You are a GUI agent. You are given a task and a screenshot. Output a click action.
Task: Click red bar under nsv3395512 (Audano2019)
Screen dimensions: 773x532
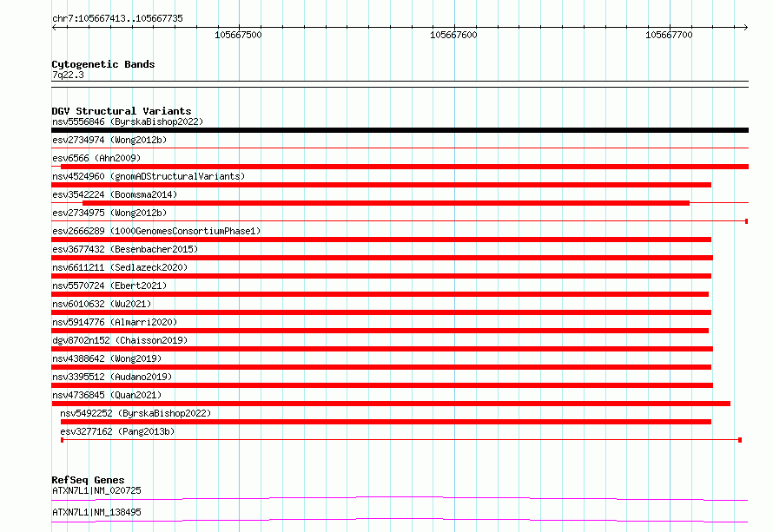382,385
